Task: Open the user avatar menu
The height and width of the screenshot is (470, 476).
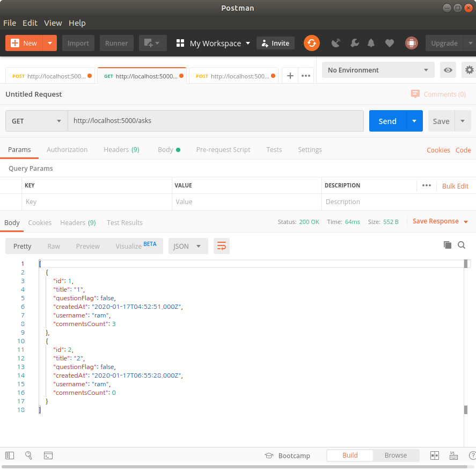Action: [x=412, y=43]
